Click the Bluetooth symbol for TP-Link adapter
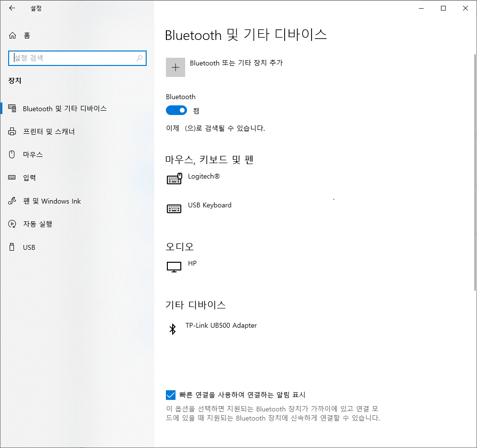 [x=173, y=329]
